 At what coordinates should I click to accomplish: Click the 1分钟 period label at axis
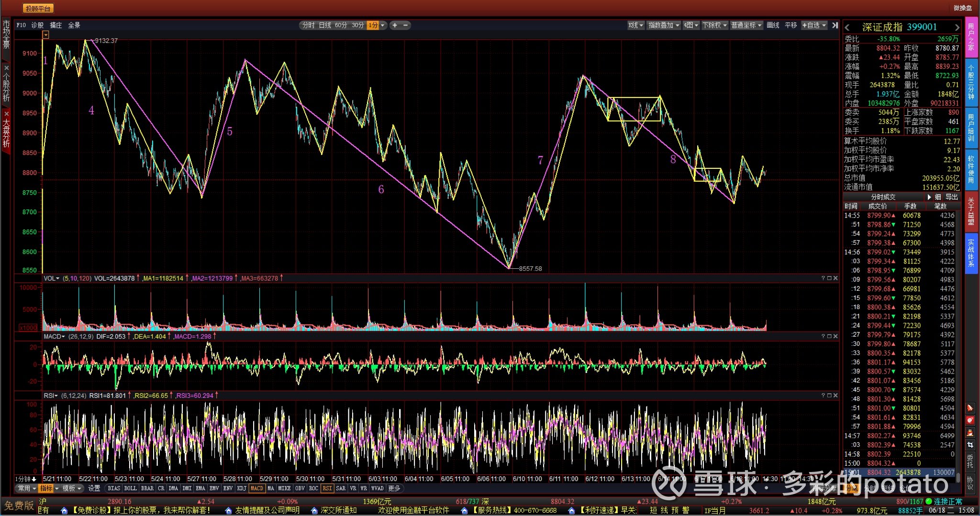pos(26,479)
